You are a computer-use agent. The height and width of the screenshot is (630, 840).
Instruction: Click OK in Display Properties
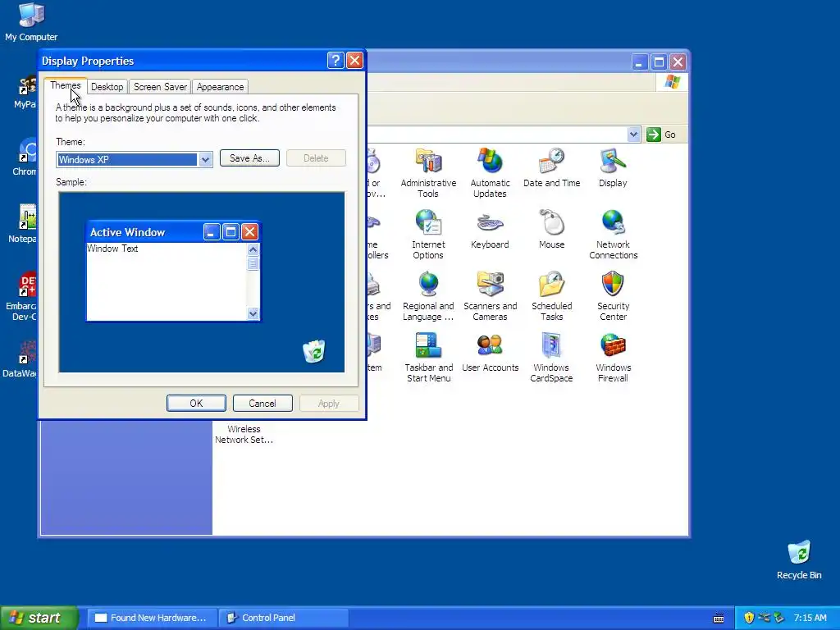pos(196,404)
